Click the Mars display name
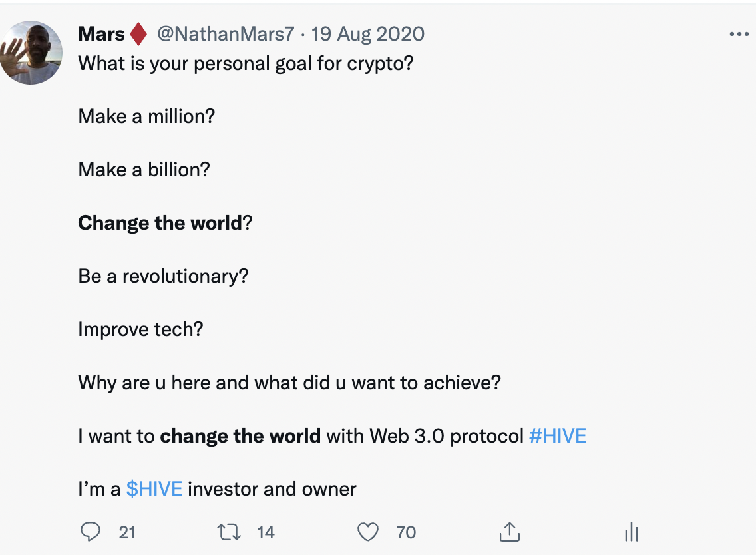This screenshot has width=756, height=555. pos(101,34)
